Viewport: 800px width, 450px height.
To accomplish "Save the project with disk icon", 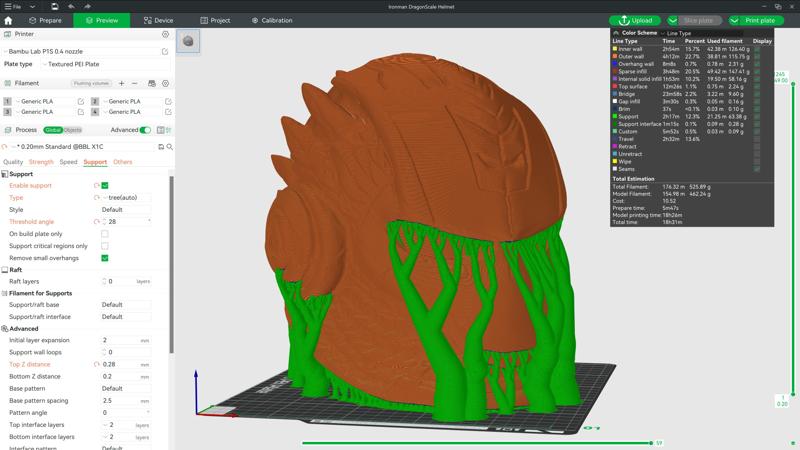I will [55, 7].
